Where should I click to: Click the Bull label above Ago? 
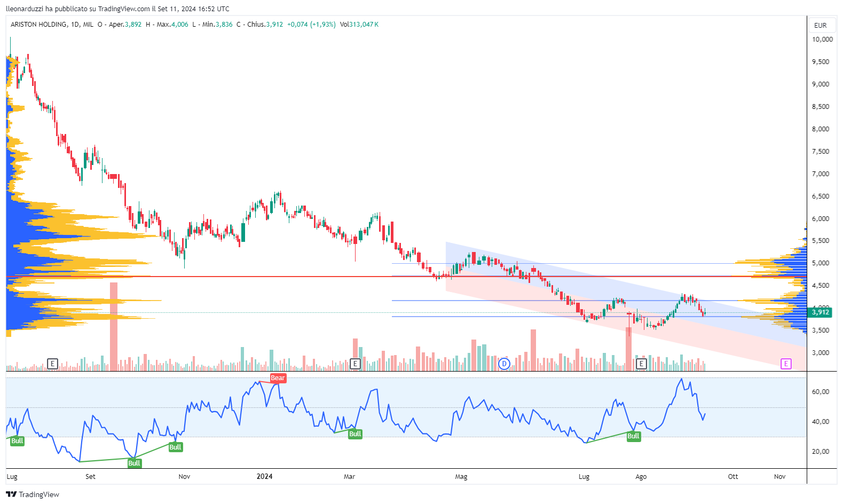(x=633, y=436)
